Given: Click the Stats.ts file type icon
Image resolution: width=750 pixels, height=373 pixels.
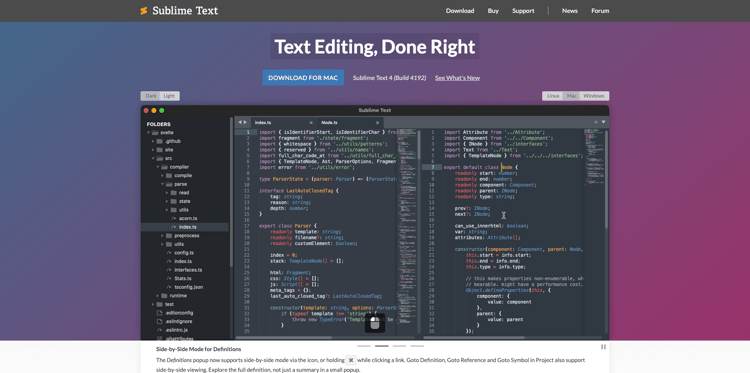Looking at the screenshot, I should tap(169, 279).
